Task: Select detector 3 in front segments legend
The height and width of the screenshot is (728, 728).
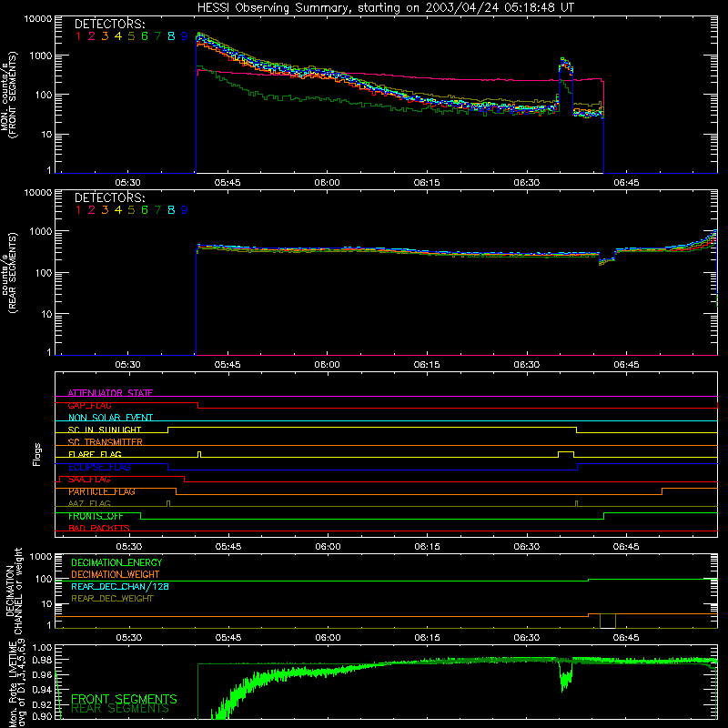Action: [x=105, y=36]
